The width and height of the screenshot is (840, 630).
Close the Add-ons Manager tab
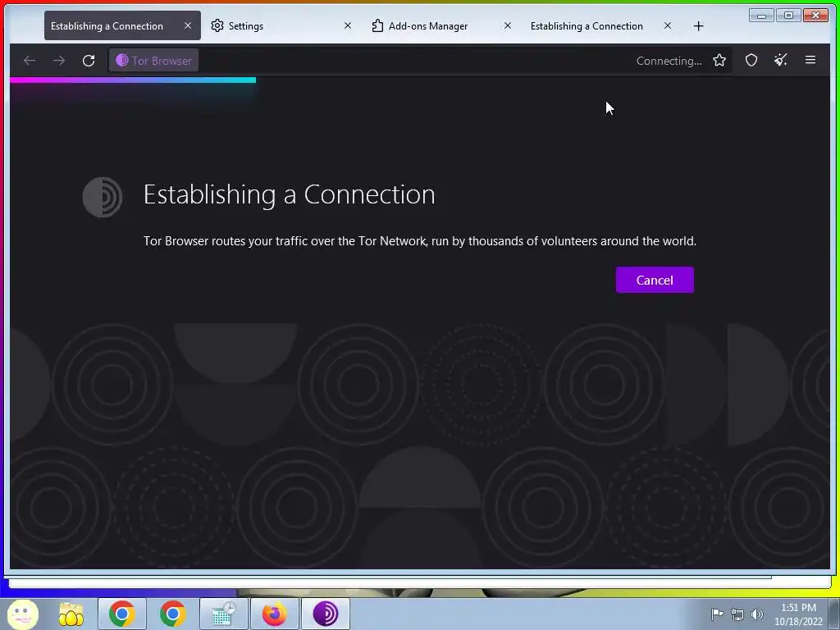(x=507, y=25)
